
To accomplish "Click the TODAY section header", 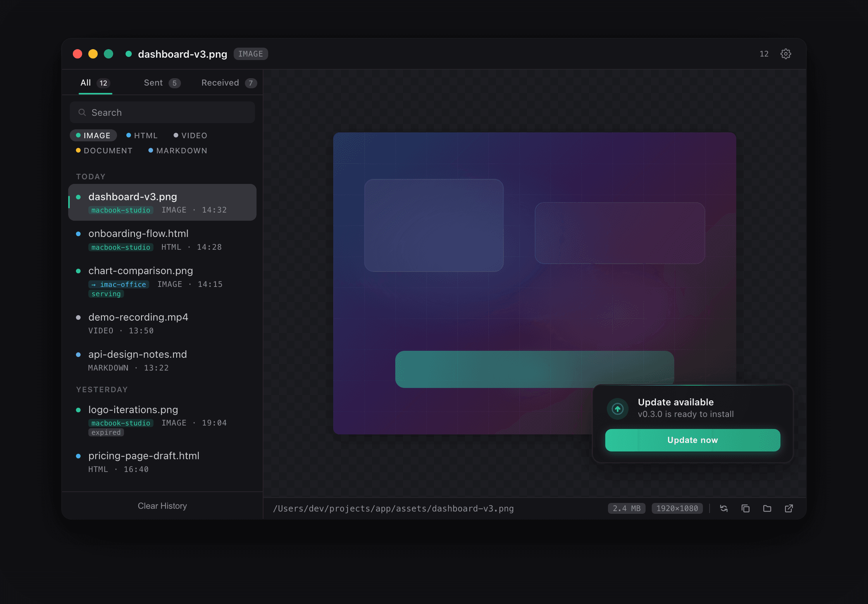I will (91, 177).
